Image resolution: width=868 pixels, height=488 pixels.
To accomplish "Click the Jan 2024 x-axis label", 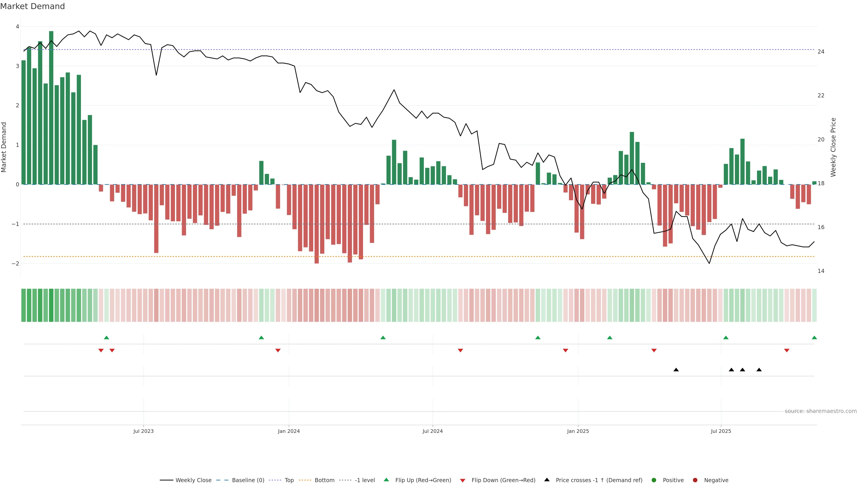I will pos(289,431).
